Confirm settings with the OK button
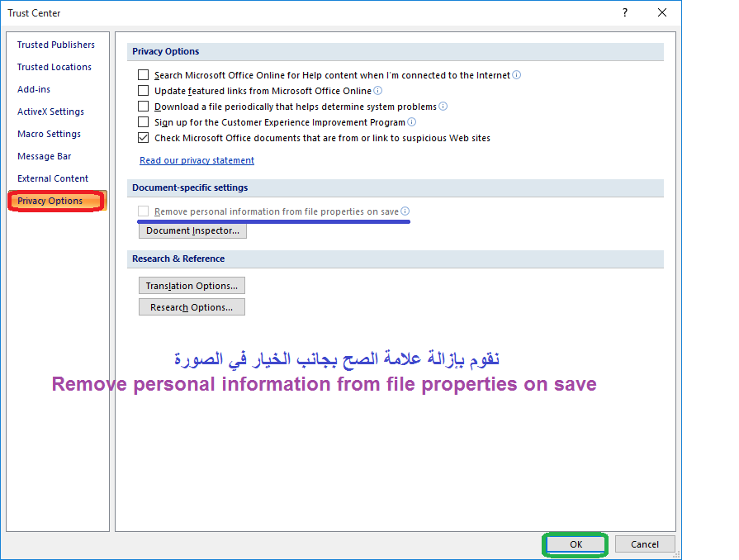739x560 pixels. tap(576, 544)
